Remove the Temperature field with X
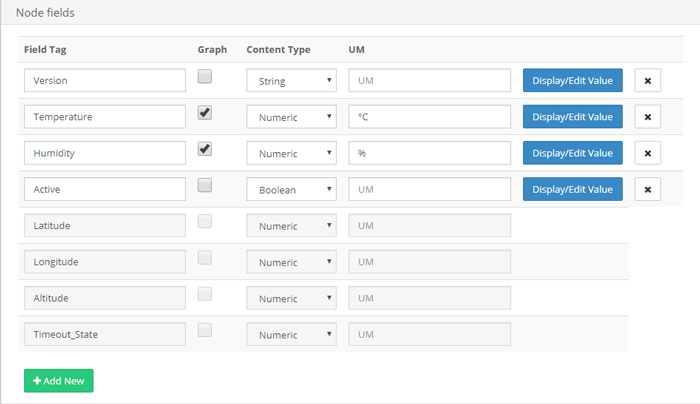The height and width of the screenshot is (404, 700). point(647,117)
